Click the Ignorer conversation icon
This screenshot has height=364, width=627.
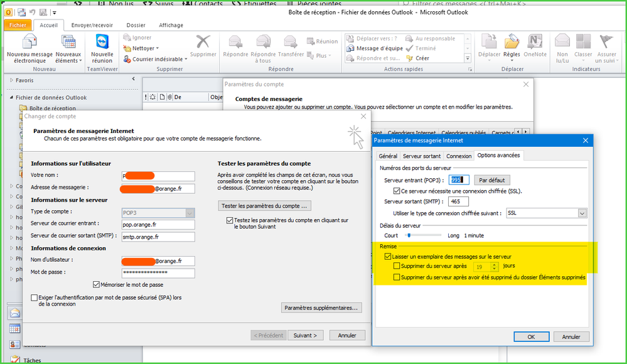(127, 37)
